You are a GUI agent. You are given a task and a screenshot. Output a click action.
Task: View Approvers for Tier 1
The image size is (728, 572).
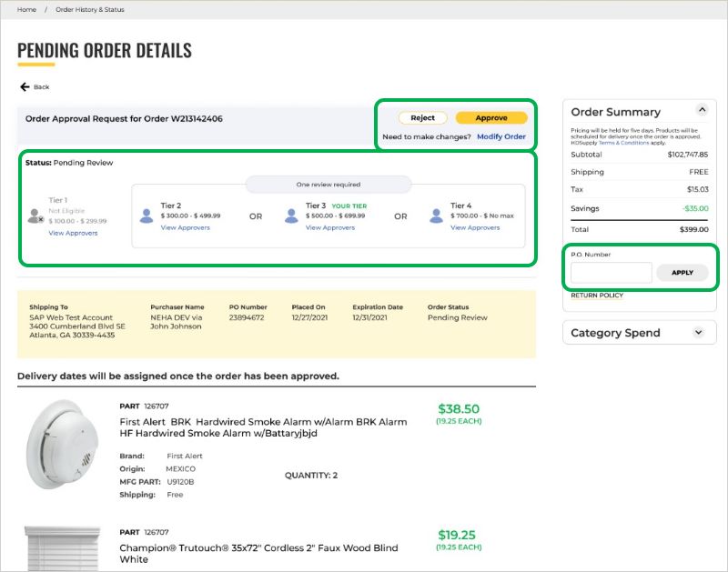[73, 233]
